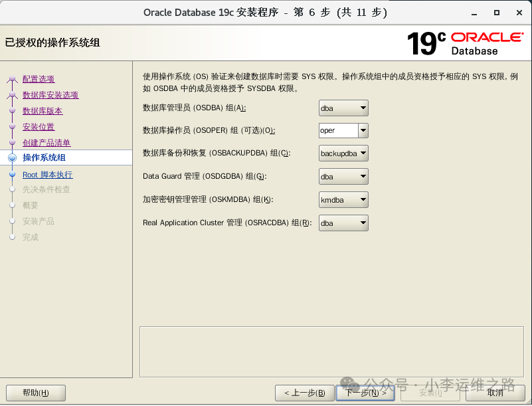Click the Data Guard 管理 (OSDGDBA) label
The height and width of the screenshot is (406, 532).
(205, 176)
